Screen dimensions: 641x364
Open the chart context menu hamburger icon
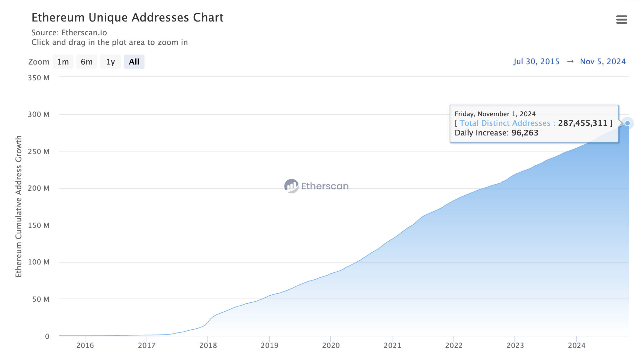pos(621,20)
